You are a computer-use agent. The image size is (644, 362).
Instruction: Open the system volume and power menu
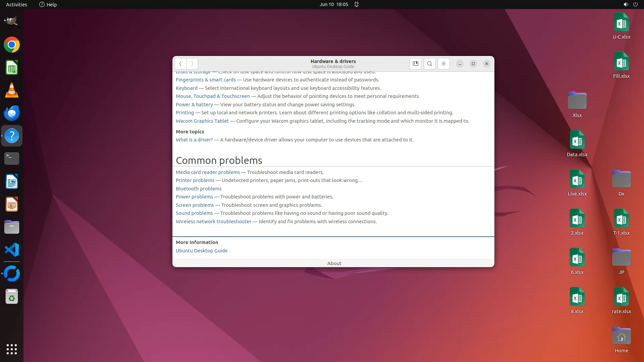[x=630, y=4]
